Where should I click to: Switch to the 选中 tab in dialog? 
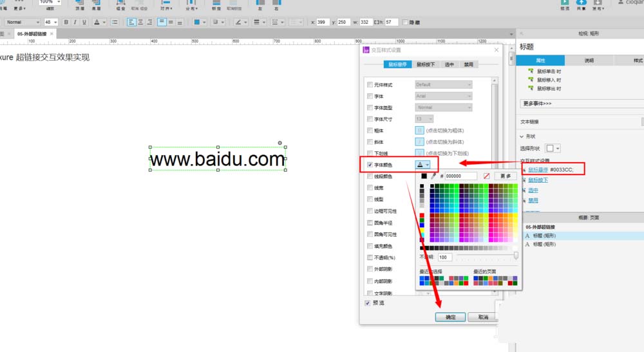pyautogui.click(x=450, y=64)
